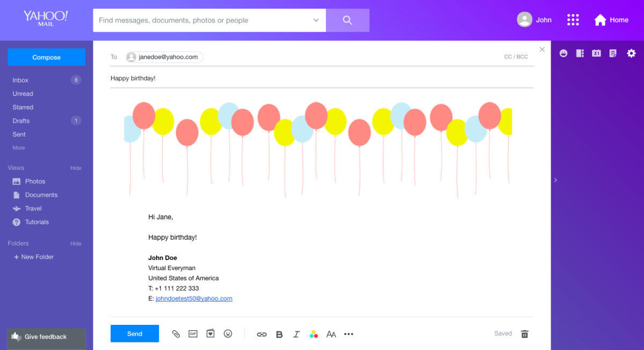Delete the draft using the trash icon
Viewport: 644px width, 350px height.
coord(524,333)
